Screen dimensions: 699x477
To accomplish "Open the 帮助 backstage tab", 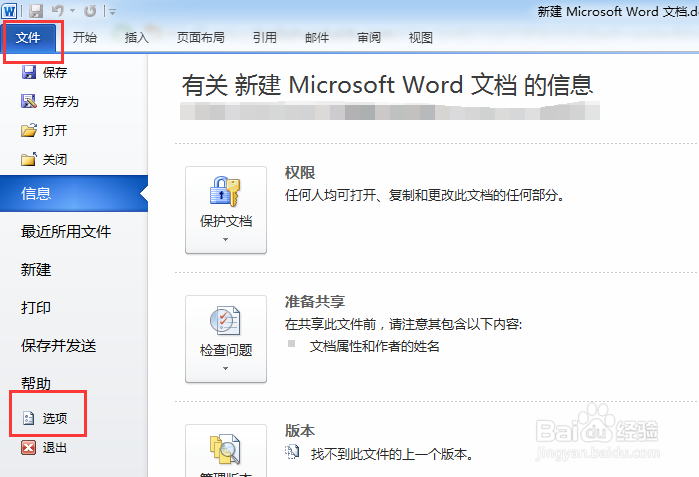I will [36, 383].
